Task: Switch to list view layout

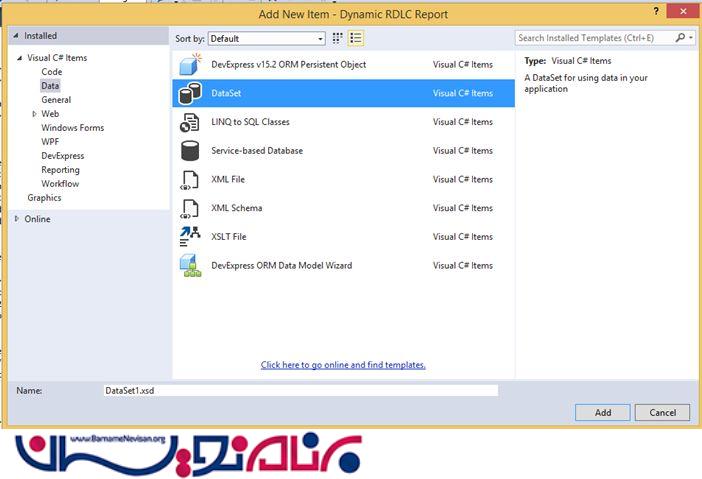Action: click(x=355, y=38)
